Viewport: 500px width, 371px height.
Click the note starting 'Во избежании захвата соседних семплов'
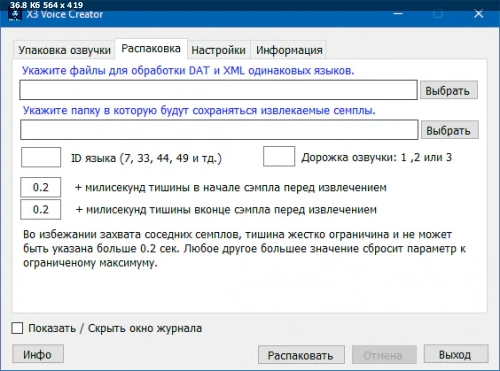(x=244, y=249)
